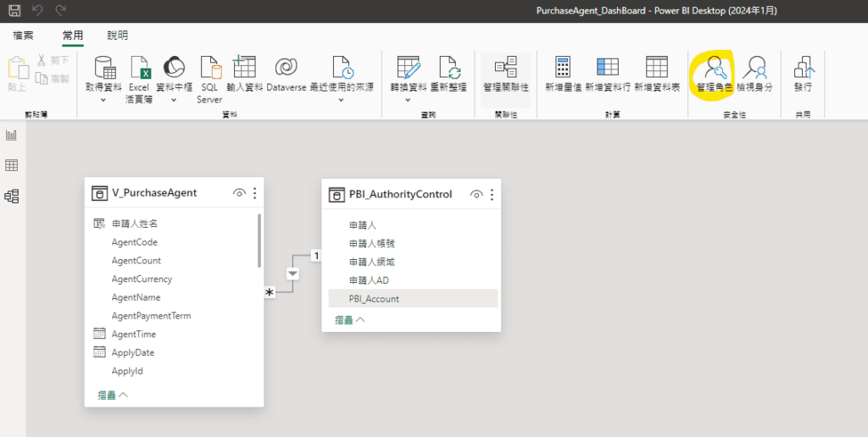
Task: Click 檢視身分 view as roles
Action: tap(754, 74)
